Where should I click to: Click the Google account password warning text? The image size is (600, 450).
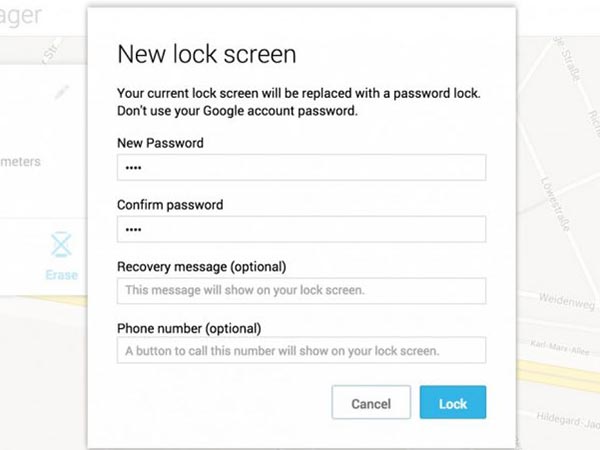pyautogui.click(x=237, y=111)
